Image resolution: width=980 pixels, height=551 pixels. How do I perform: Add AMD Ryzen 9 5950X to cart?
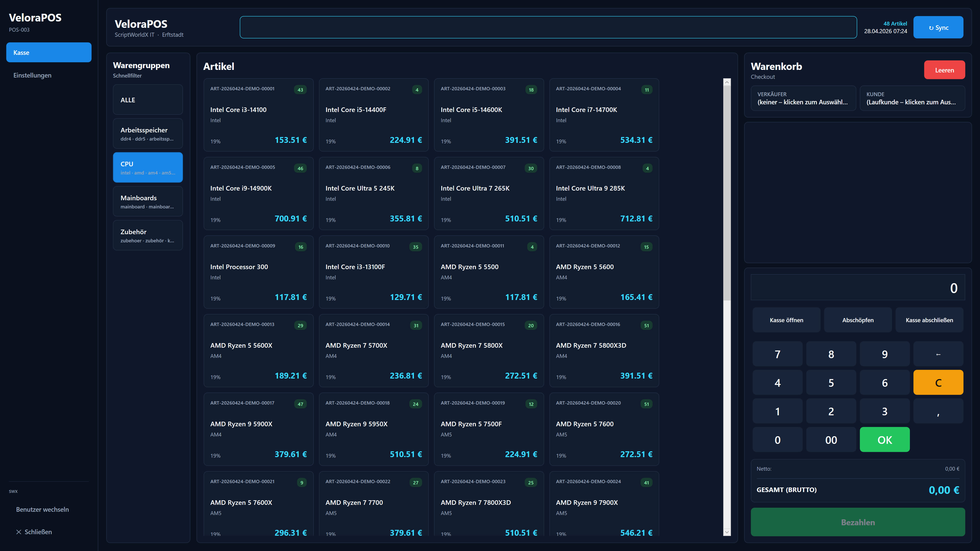[374, 429]
